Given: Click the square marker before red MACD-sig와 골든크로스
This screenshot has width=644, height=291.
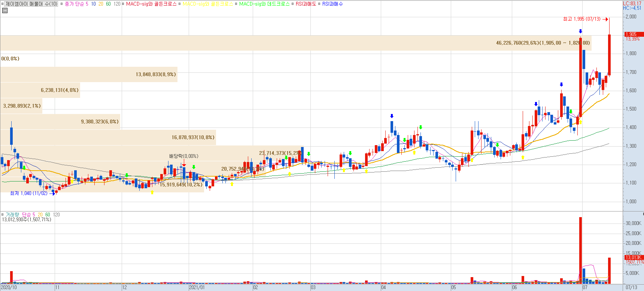Looking at the screenshot, I should (x=123, y=4).
